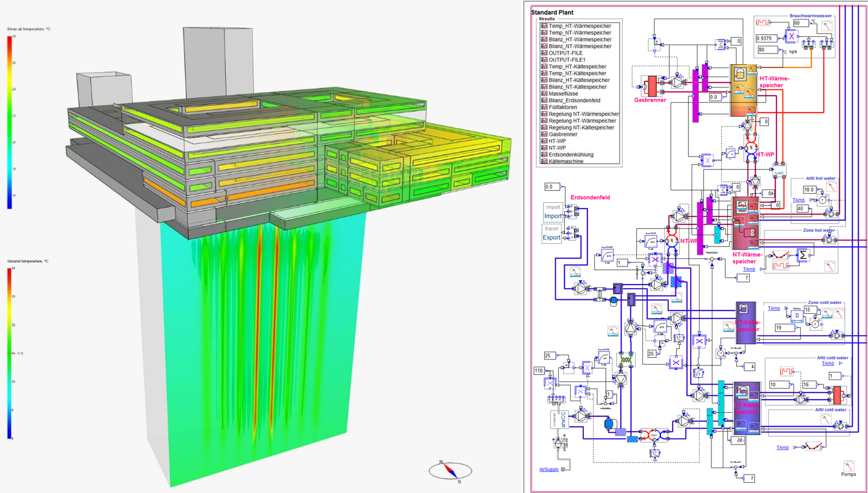Click the Export block of Erdsondenfeld
Image resolution: width=868 pixels, height=493 pixels.
[552, 234]
